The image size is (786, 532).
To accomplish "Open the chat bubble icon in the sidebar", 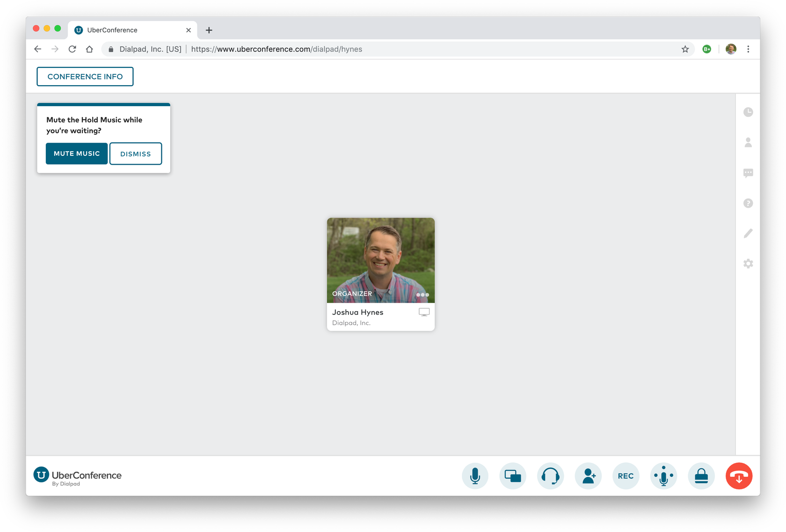I will [x=748, y=173].
